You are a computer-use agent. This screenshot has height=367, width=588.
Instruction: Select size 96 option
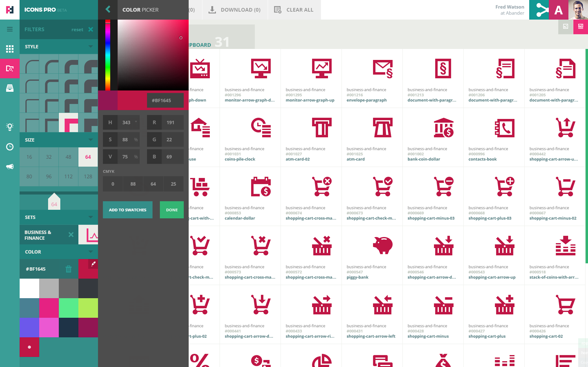(49, 176)
